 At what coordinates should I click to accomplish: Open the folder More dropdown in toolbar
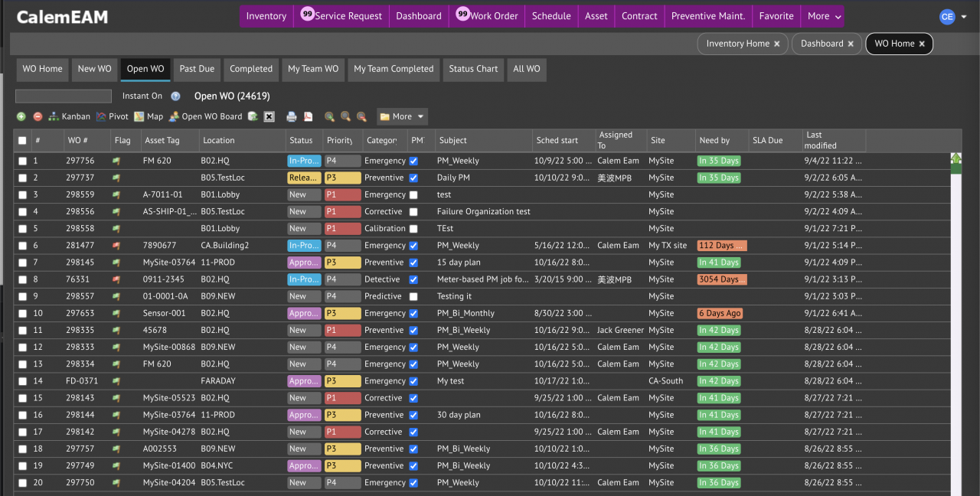click(x=402, y=117)
